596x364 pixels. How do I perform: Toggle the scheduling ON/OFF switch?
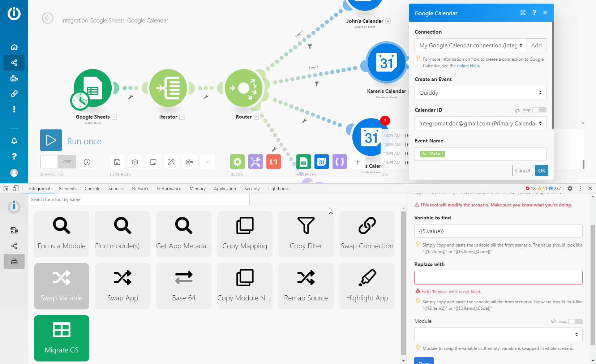click(x=58, y=162)
